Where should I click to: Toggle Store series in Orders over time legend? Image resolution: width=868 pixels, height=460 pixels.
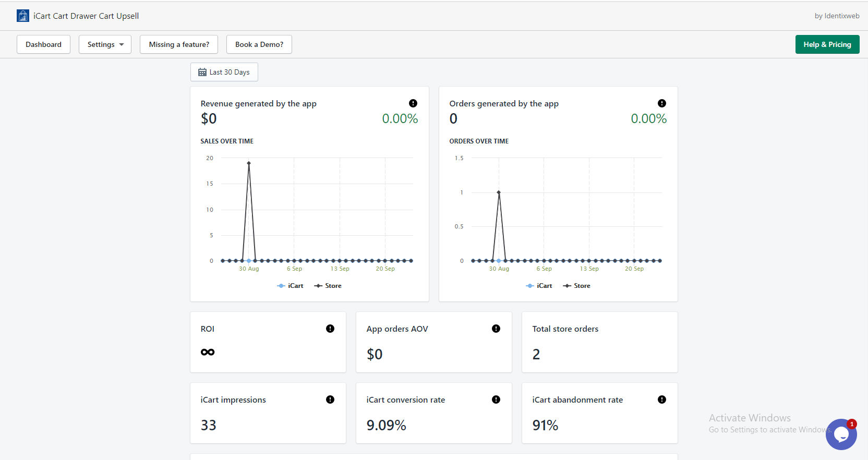[576, 286]
